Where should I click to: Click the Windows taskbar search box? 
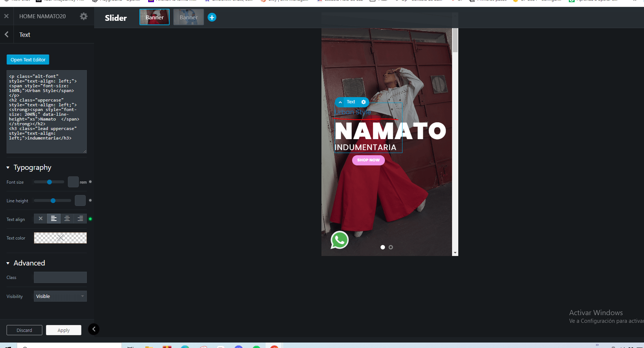tap(69, 346)
